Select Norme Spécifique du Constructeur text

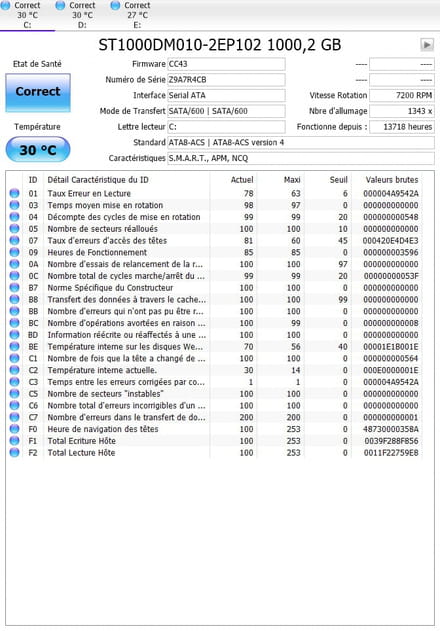click(x=110, y=288)
